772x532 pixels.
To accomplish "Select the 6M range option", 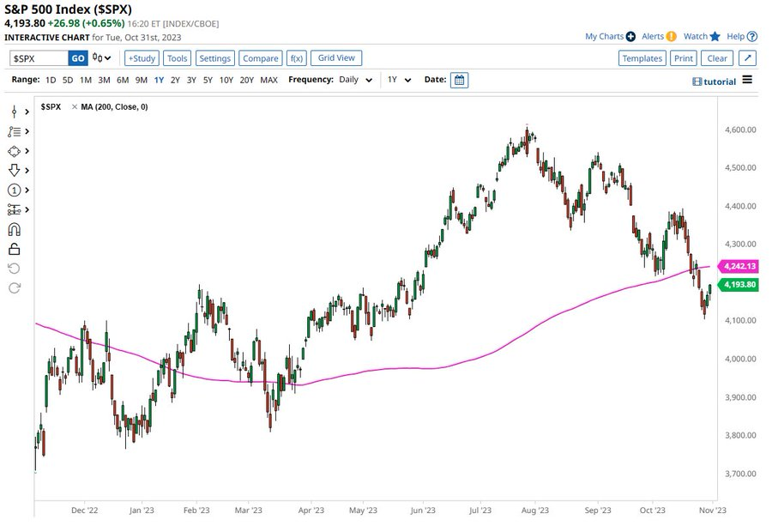I will point(123,80).
